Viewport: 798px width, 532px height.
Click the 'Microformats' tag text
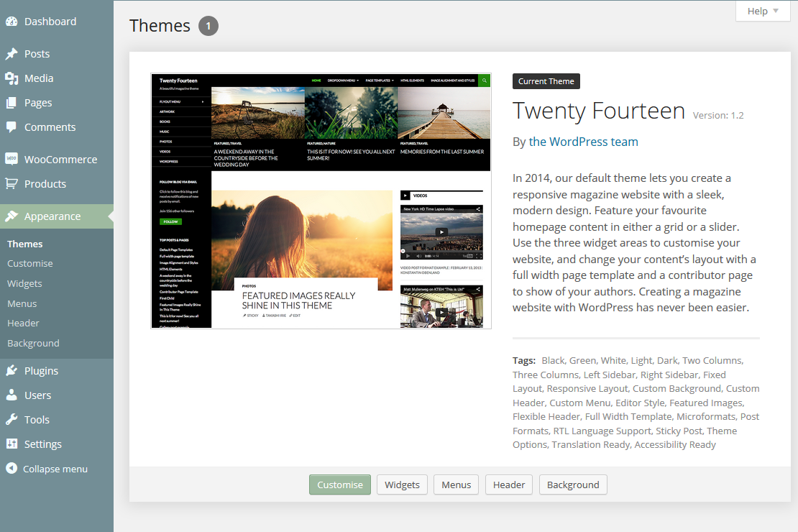click(706, 416)
